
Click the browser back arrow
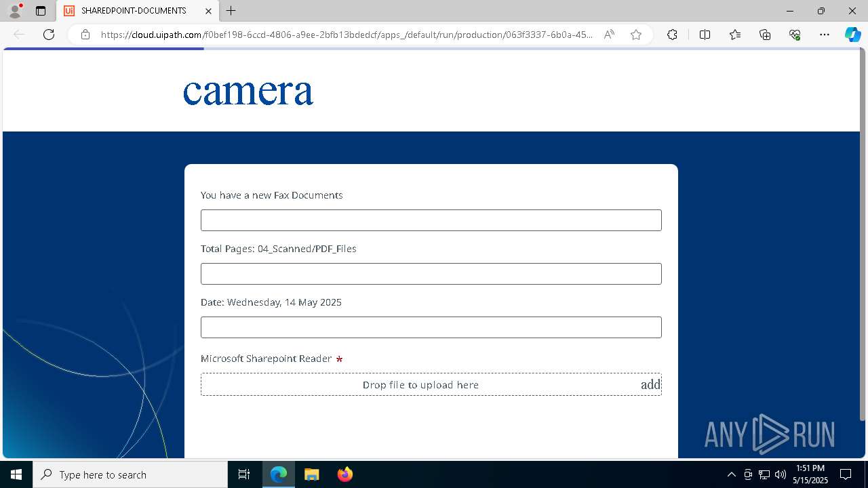19,35
